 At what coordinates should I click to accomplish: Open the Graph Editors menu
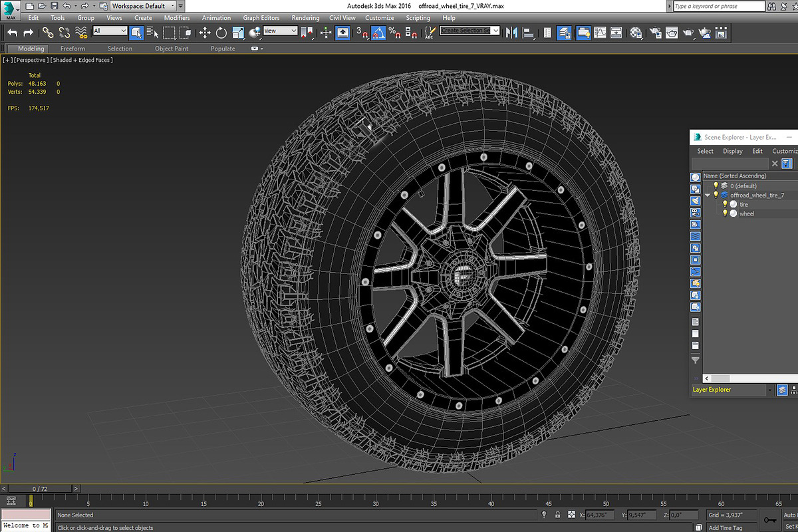261,18
